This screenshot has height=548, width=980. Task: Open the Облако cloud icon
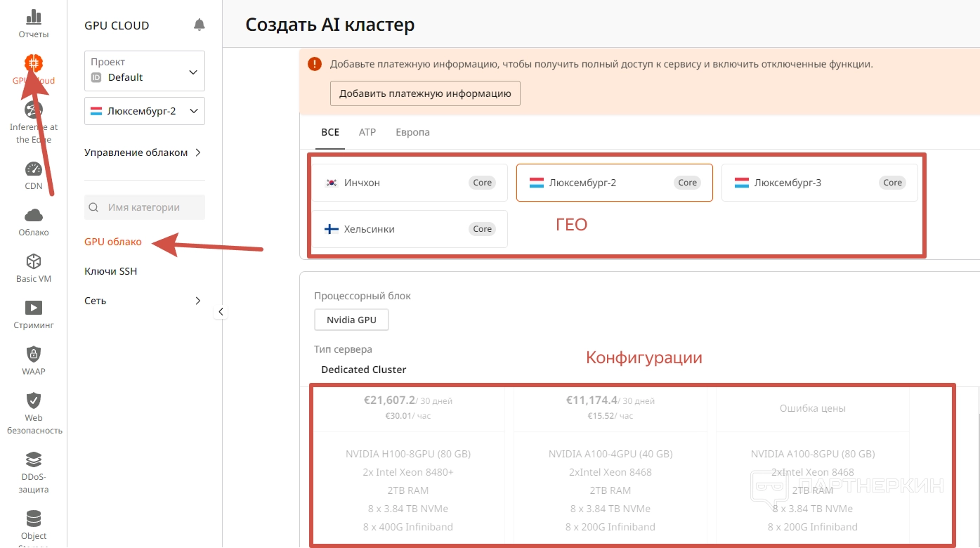[33, 216]
